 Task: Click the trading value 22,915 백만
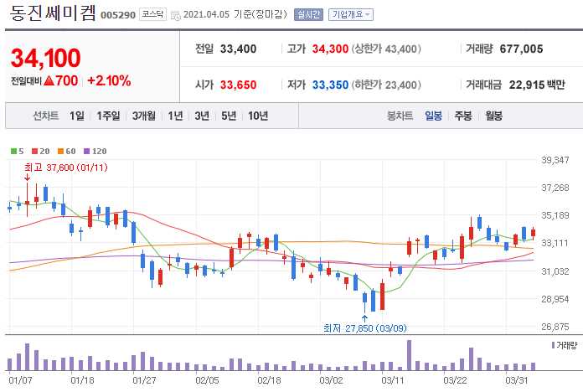tap(537, 85)
